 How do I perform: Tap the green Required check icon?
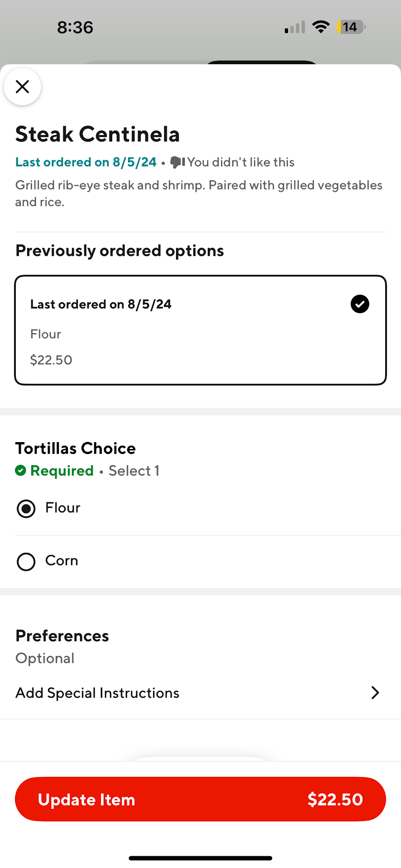pos(20,471)
